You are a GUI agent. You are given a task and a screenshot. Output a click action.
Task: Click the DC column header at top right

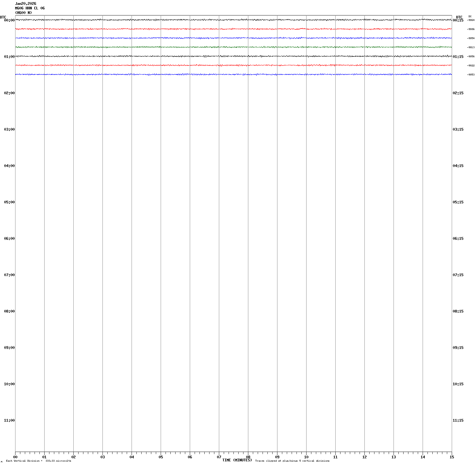(x=470, y=16)
